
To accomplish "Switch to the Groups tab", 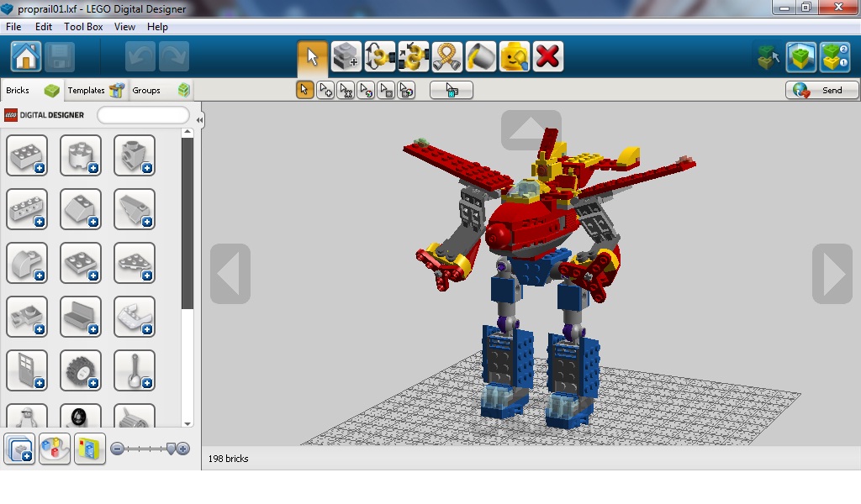I will click(x=161, y=90).
